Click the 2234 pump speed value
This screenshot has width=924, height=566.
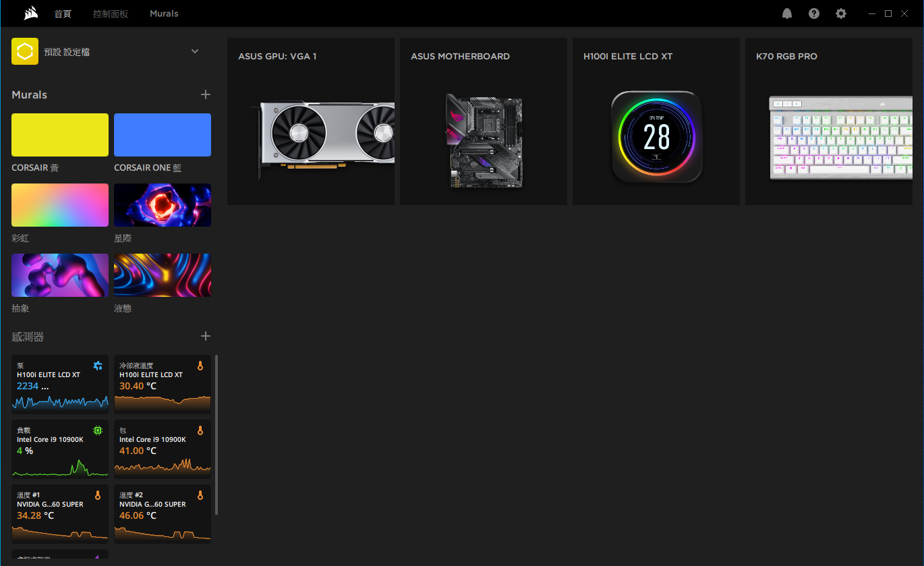[x=28, y=387]
